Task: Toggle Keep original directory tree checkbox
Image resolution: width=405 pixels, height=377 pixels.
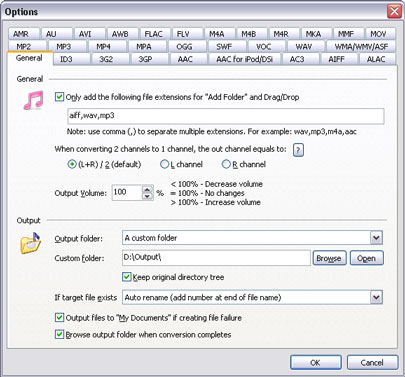Action: pos(127,277)
